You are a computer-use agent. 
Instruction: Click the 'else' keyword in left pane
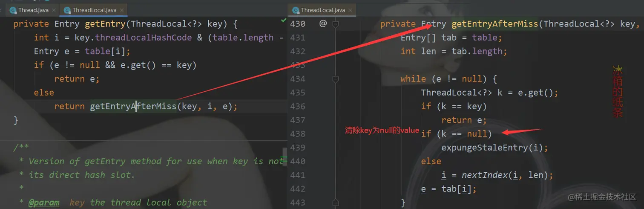(x=44, y=93)
